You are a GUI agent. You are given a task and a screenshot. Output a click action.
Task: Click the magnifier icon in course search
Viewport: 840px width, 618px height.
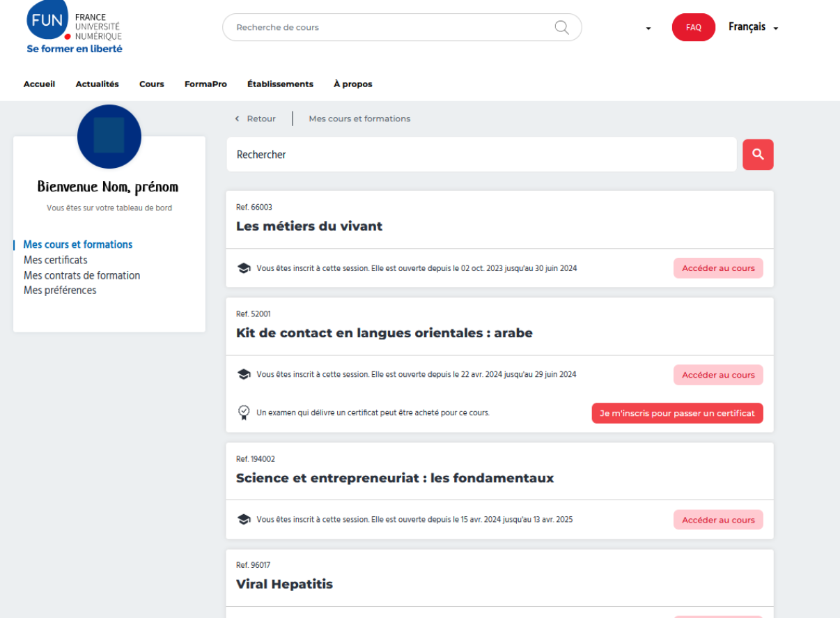pyautogui.click(x=561, y=27)
